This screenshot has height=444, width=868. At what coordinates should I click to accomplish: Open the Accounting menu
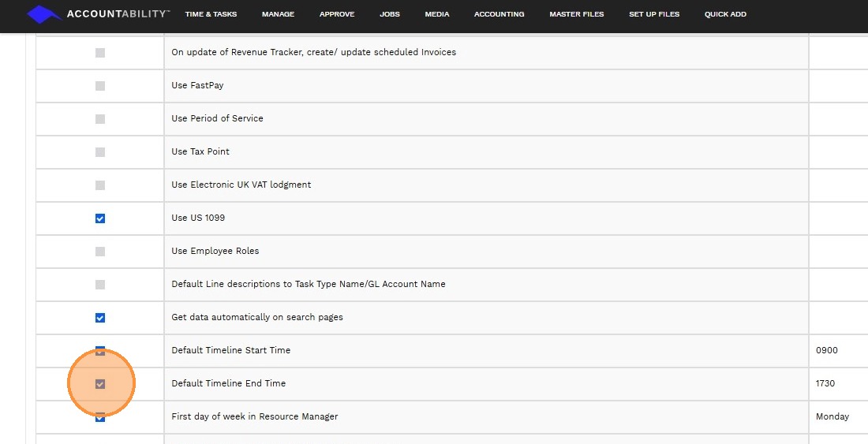coord(499,14)
